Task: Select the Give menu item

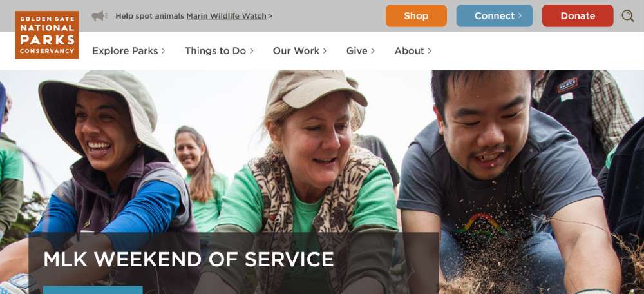Action: pos(357,50)
